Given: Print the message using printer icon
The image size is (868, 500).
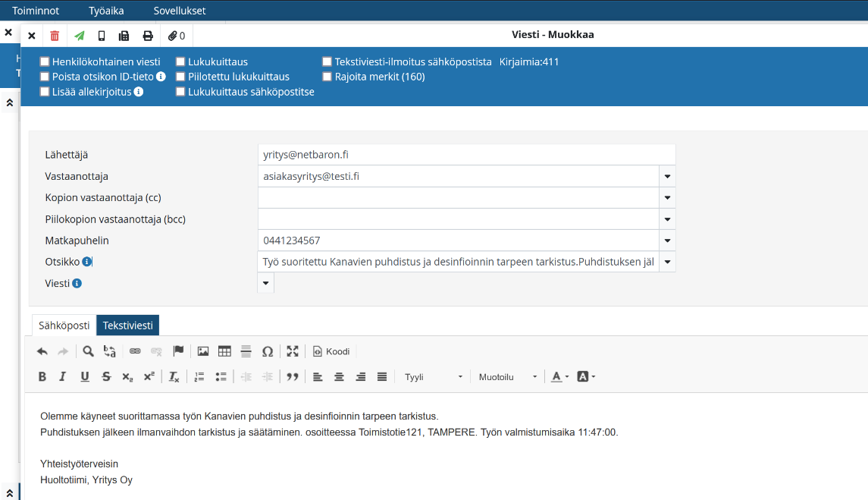Looking at the screenshot, I should coord(148,36).
